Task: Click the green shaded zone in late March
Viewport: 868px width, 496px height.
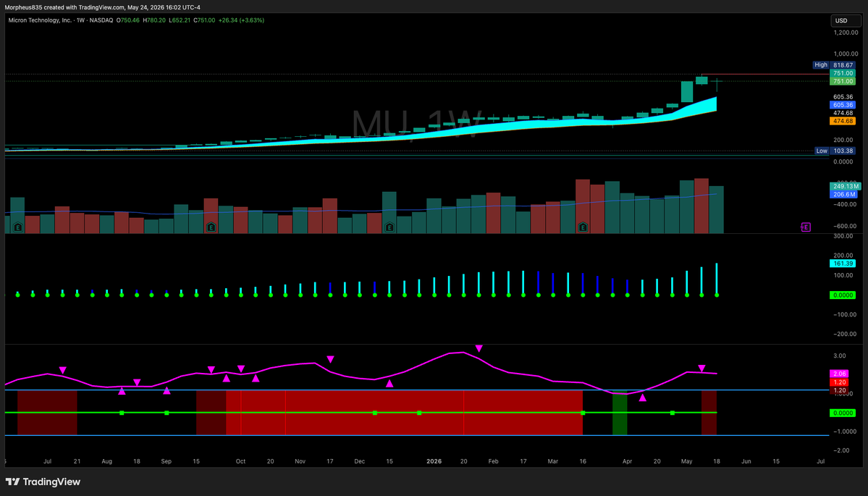Action: click(620, 414)
